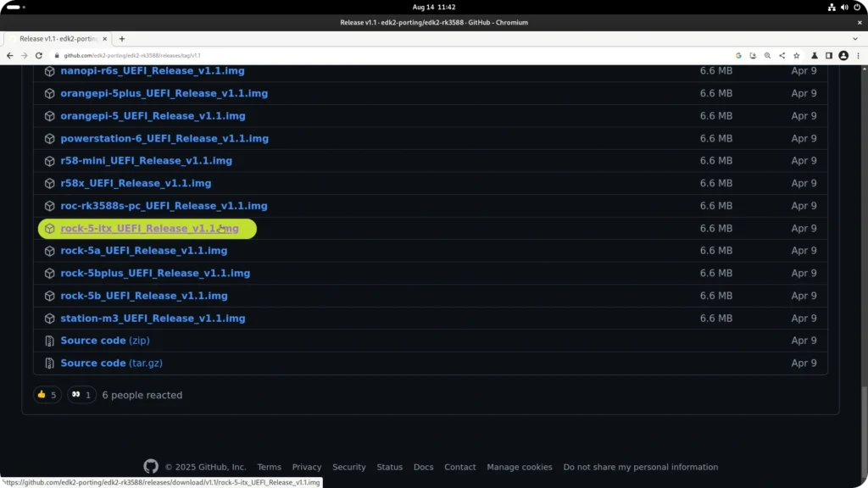The image size is (868, 488).
Task: Click the 6.6 MB size of rock-5b image
Action: tap(715, 296)
